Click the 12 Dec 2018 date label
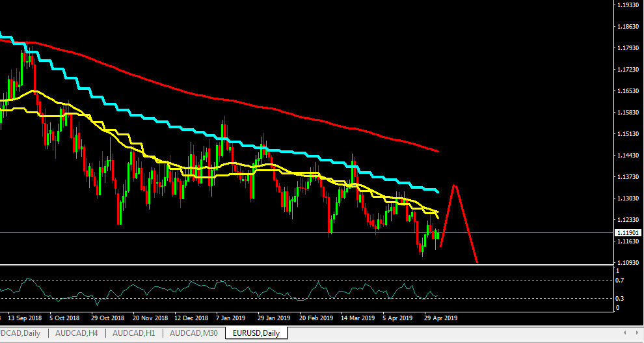The width and height of the screenshot is (644, 343). [191, 318]
